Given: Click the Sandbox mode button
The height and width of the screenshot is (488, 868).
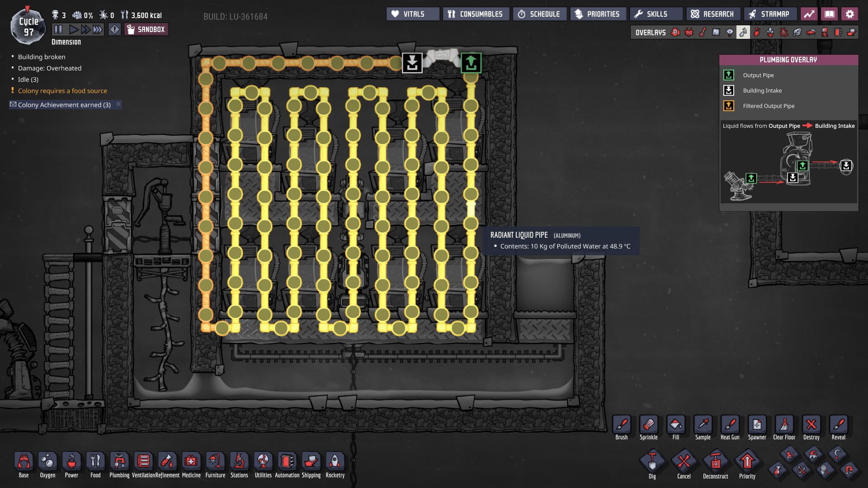Looking at the screenshot, I should pyautogui.click(x=146, y=29).
